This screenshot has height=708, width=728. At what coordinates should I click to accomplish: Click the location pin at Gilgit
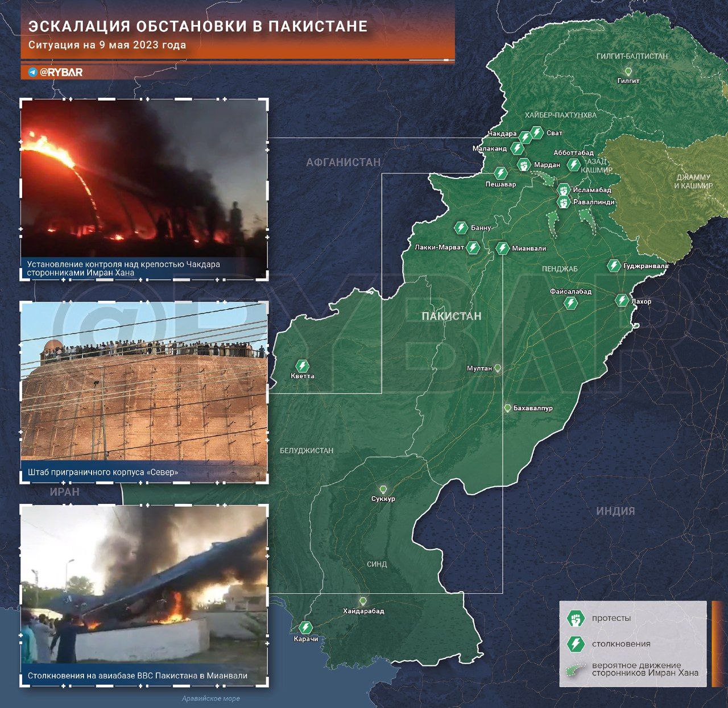pos(628,72)
